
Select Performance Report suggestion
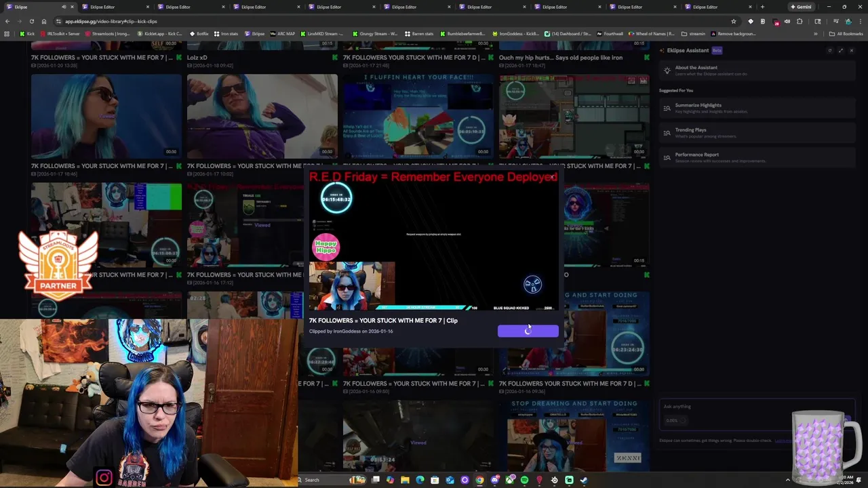tap(757, 157)
